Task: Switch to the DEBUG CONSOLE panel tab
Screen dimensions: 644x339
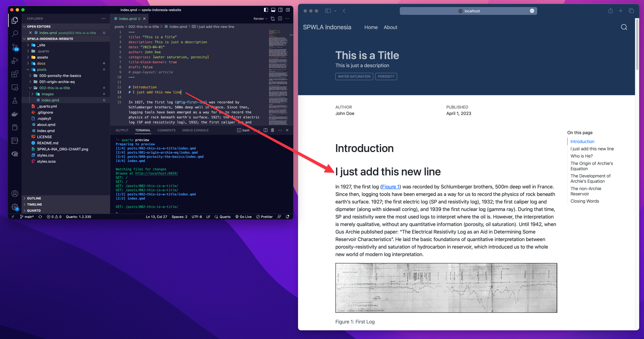Action: pyautogui.click(x=195, y=130)
